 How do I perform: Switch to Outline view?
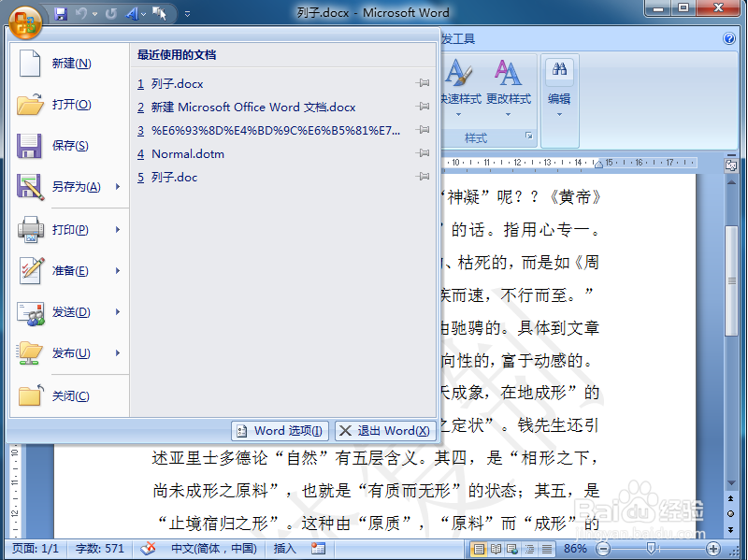[529, 549]
